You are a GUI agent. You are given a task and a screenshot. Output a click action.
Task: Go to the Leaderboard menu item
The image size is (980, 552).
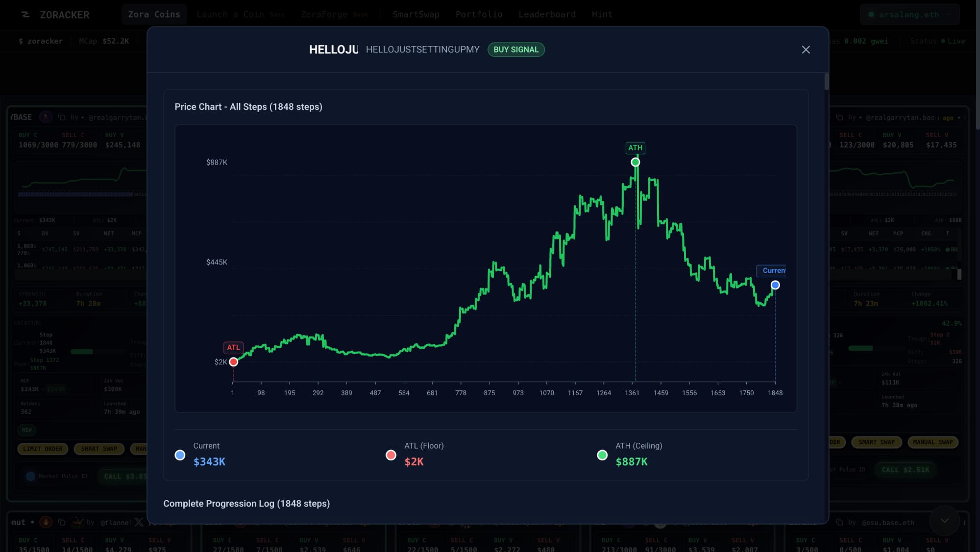tap(547, 15)
